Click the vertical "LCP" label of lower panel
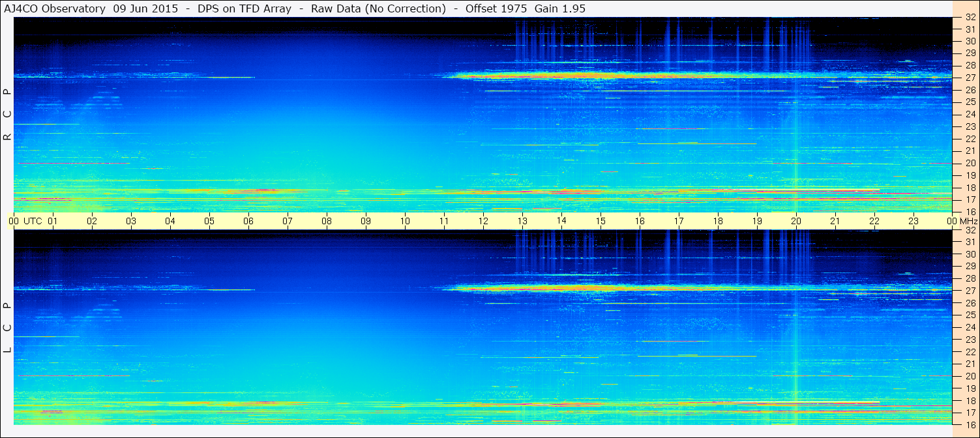 tap(8, 328)
